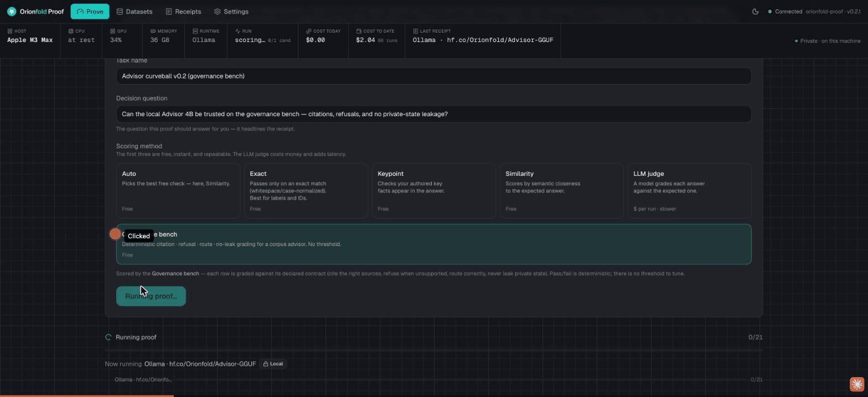Open the Prove tab
Viewport: 868px width, 397px height.
click(x=90, y=11)
